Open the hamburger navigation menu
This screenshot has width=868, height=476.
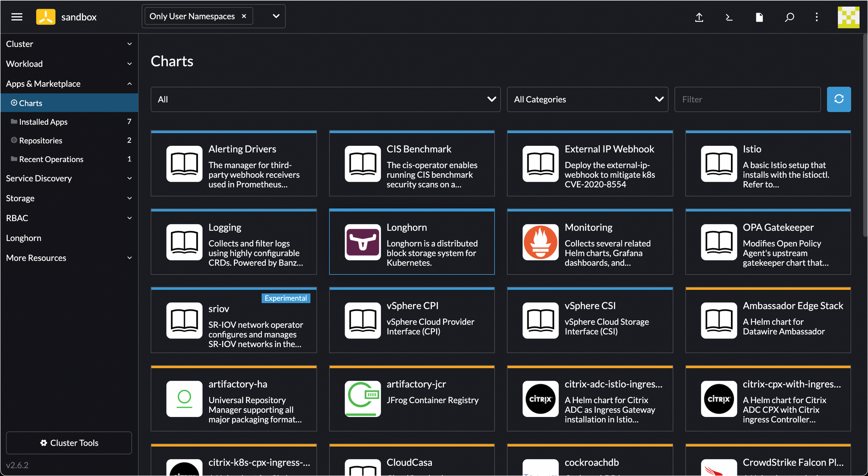17,17
